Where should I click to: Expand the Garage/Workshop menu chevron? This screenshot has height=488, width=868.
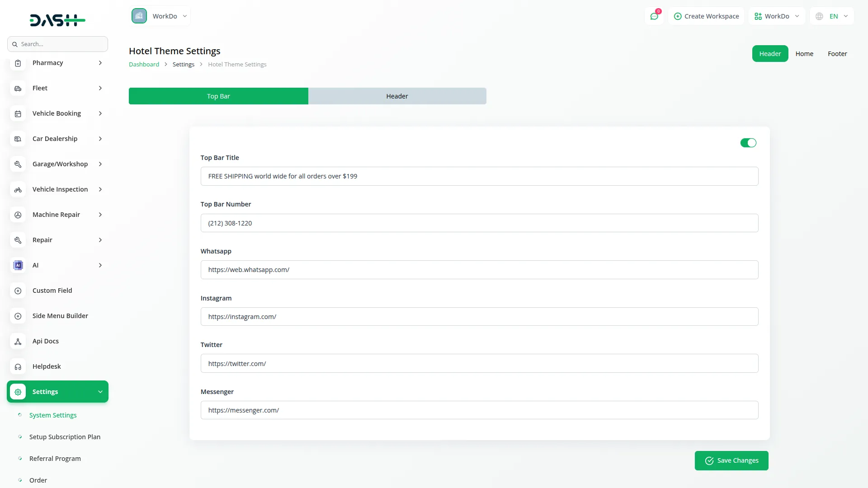click(100, 164)
